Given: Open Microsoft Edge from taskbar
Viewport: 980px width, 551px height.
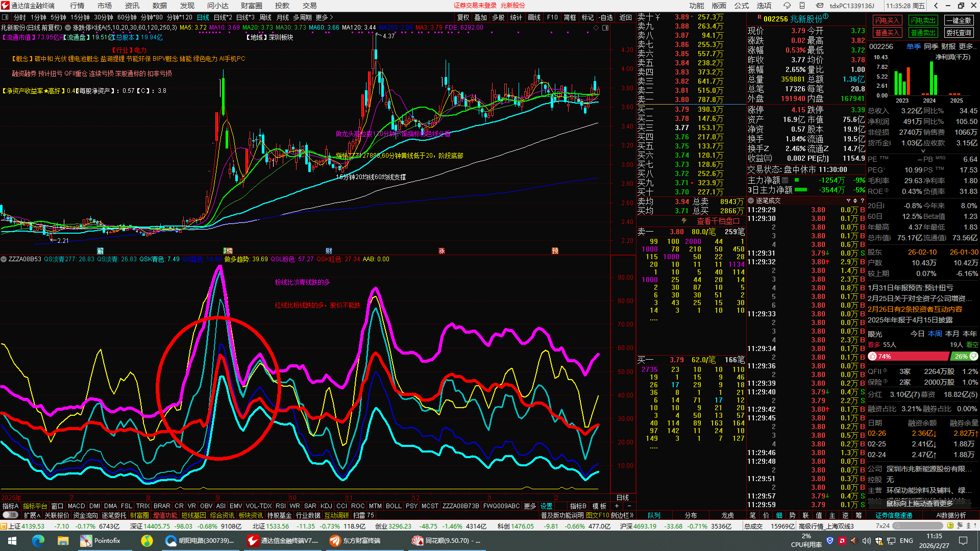Looking at the screenshot, I should coord(38,540).
